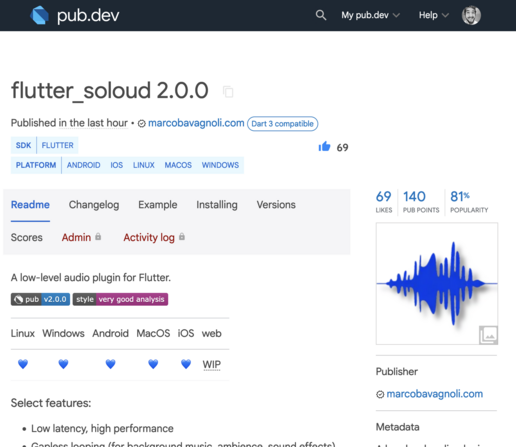Viewport: 516px width, 447px height.
Task: Click the 69 LIKES score
Action: pos(384,202)
